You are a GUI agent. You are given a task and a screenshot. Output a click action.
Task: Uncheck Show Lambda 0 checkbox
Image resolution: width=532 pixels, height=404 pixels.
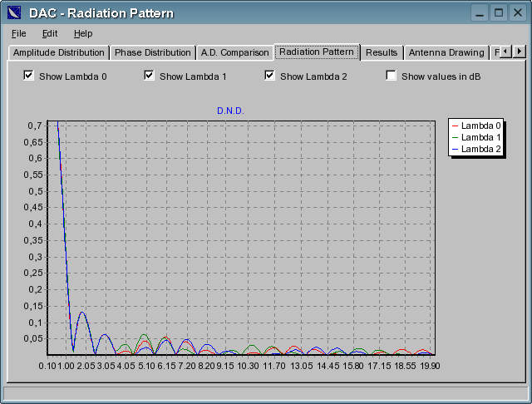click(28, 76)
